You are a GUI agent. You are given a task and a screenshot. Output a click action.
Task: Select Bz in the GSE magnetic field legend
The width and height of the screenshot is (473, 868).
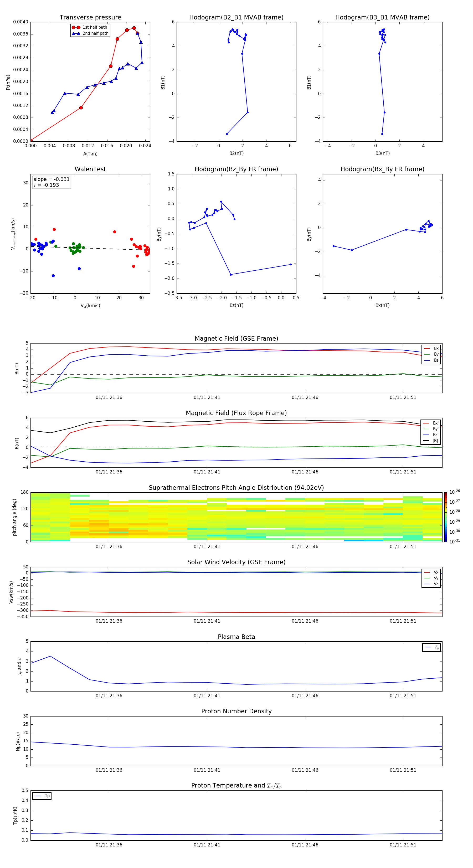(x=431, y=360)
